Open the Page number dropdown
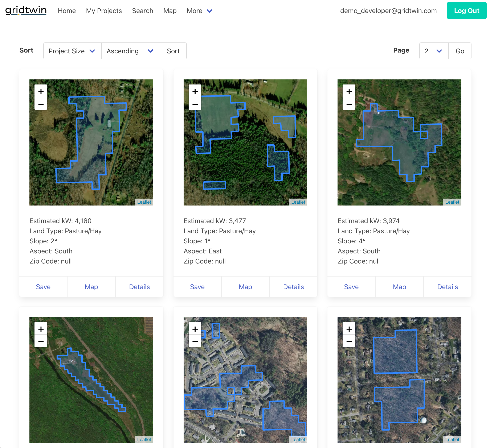 (433, 51)
